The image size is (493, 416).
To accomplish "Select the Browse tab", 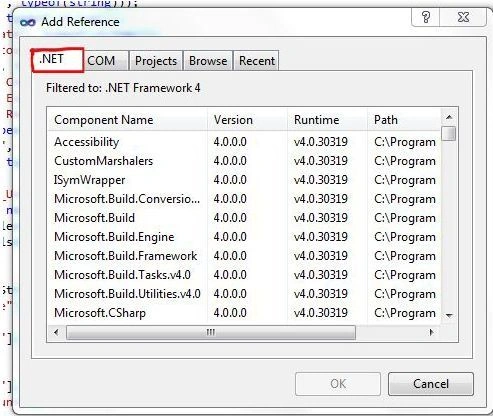I will [x=208, y=61].
